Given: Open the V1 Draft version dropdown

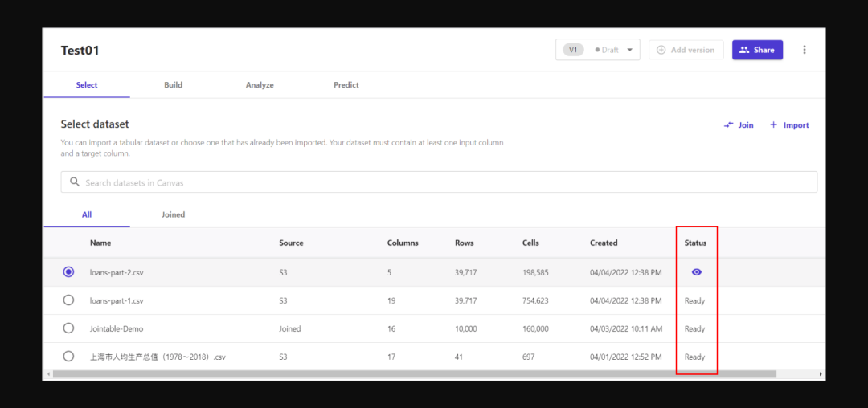Looking at the screenshot, I should click(x=598, y=50).
